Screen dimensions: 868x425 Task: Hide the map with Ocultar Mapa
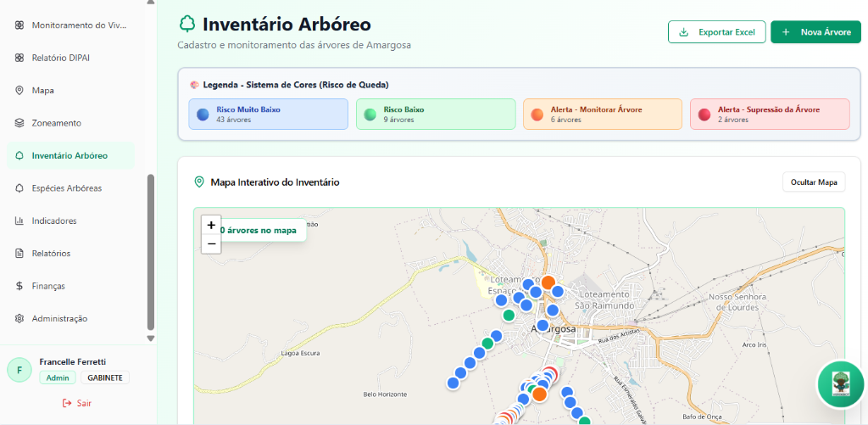(x=814, y=182)
